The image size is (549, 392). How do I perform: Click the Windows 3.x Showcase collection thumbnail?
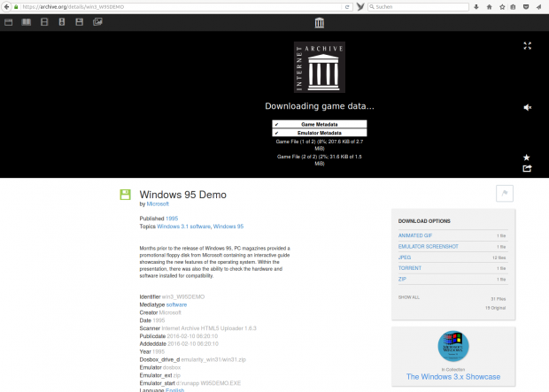453,346
